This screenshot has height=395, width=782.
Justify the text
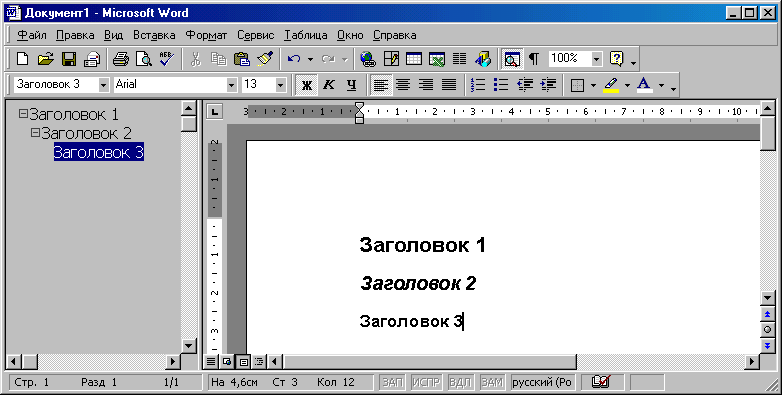(x=449, y=85)
